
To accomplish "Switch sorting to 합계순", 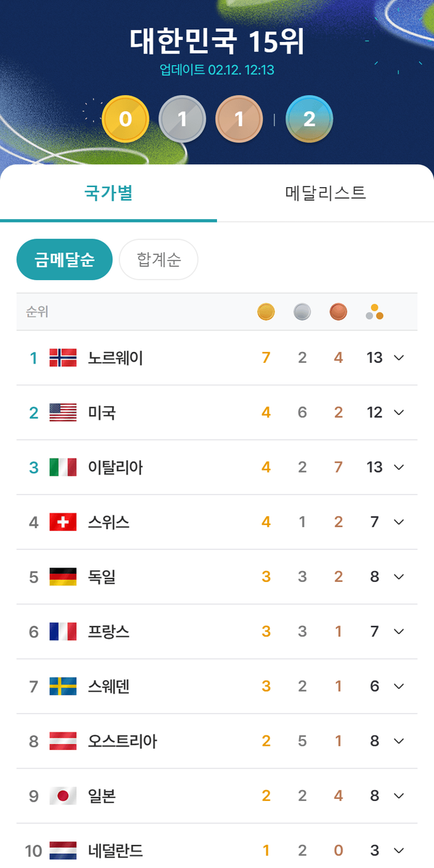I will 159,259.
